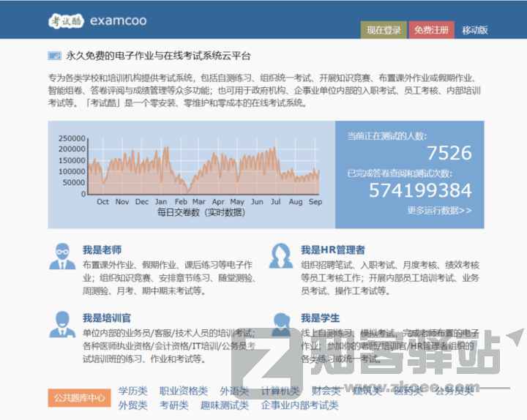Open the 趣味测试类 category link
Viewport: 527px width, 420px height.
pos(225,405)
